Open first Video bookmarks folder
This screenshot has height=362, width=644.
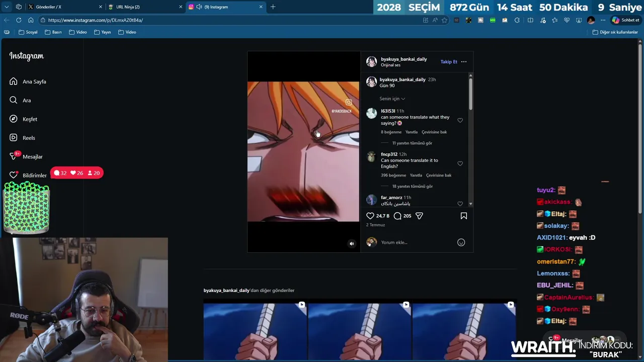point(77,32)
